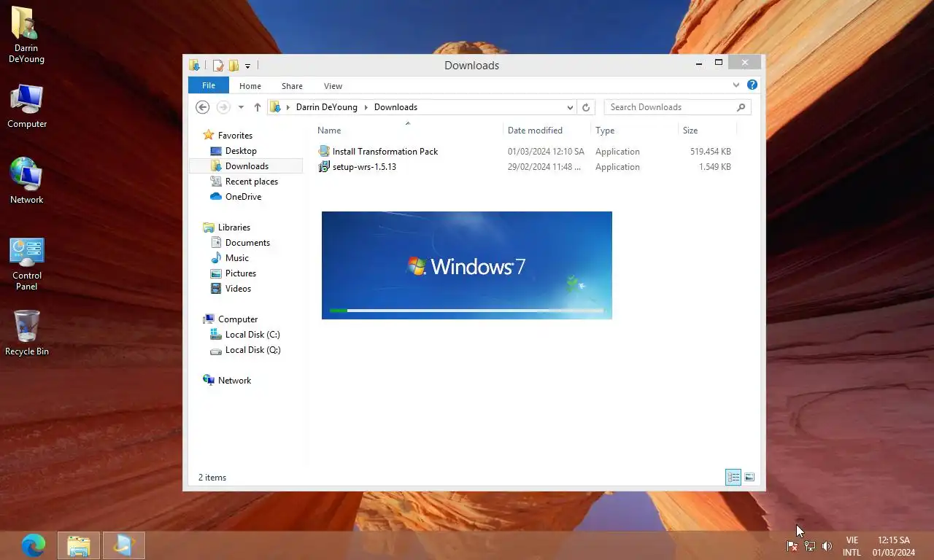This screenshot has width=934, height=560.
Task: Click the File Explorer taskbar button
Action: coord(79,545)
